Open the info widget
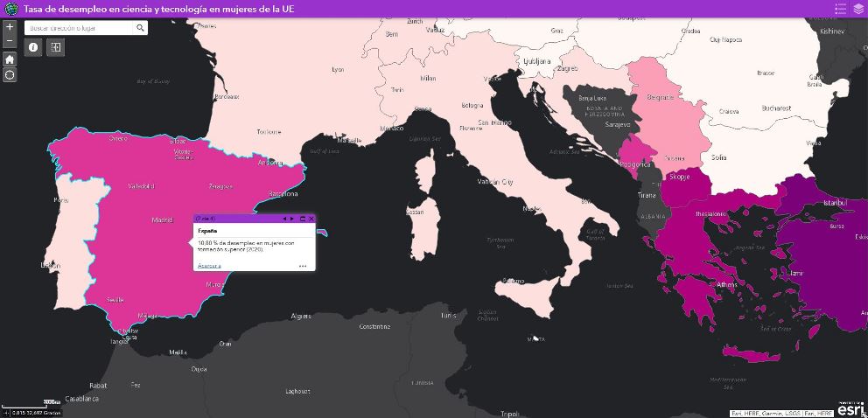The height and width of the screenshot is (418, 868). 34,47
